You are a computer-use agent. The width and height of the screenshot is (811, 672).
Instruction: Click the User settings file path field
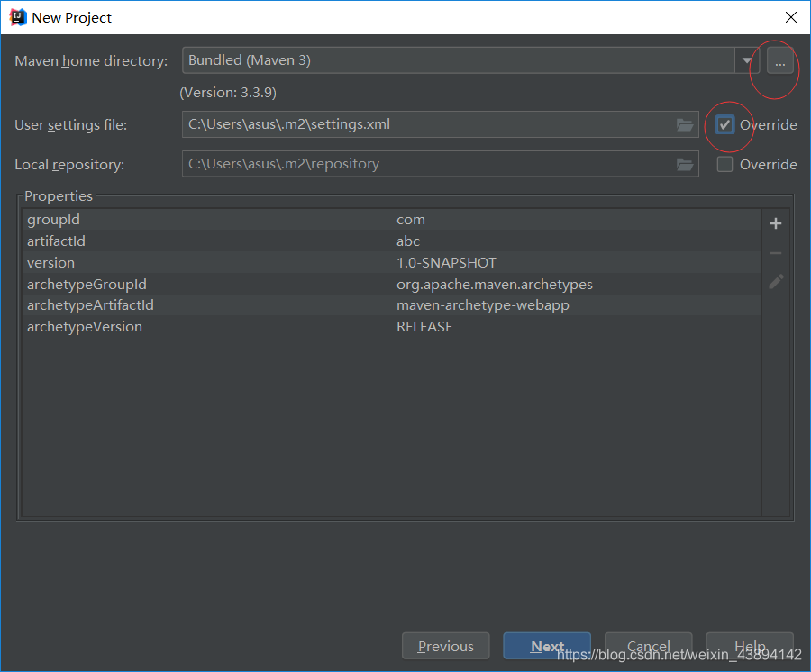click(440, 124)
